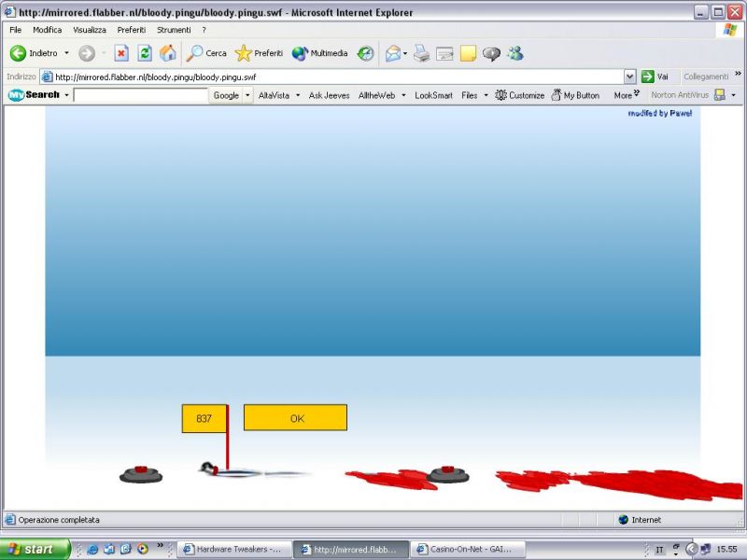The width and height of the screenshot is (747, 560).
Task: Open the File menu
Action: point(15,30)
